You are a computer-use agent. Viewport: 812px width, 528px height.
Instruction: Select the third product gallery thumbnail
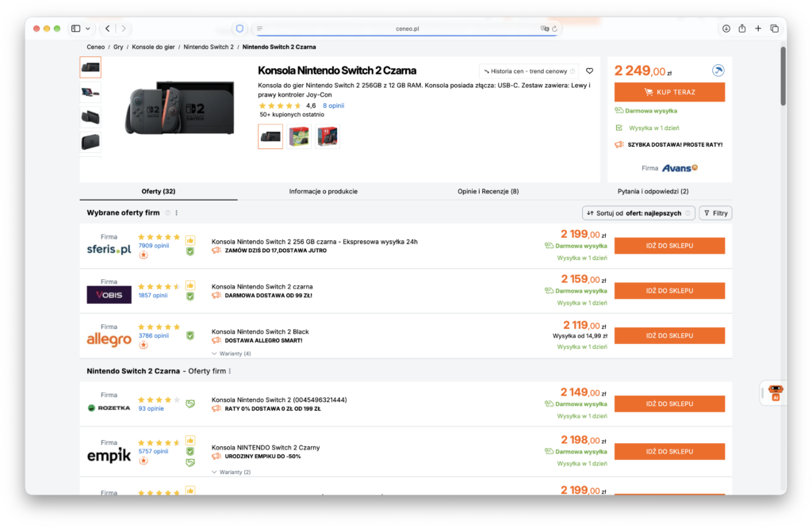click(90, 117)
